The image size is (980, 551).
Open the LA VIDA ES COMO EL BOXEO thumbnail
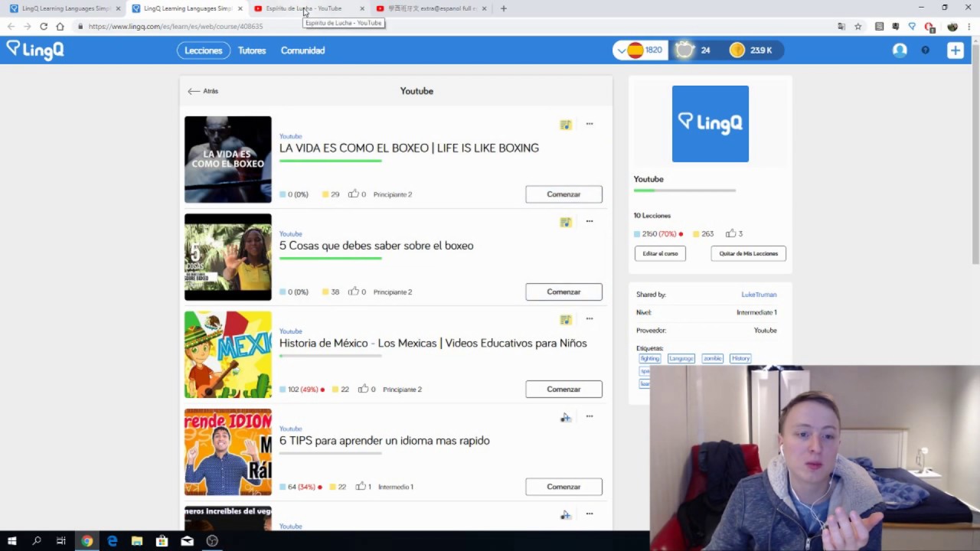point(227,159)
